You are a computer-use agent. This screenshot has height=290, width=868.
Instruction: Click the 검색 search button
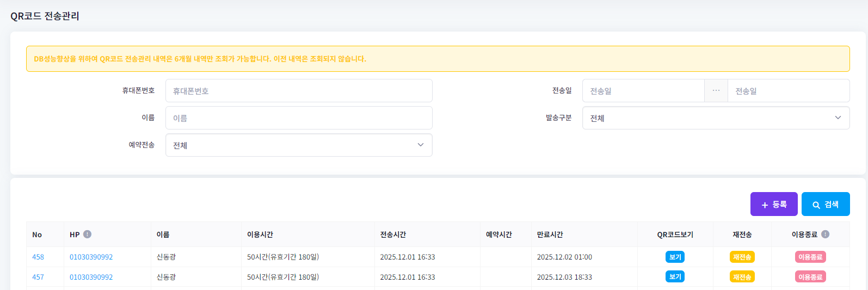[825, 204]
